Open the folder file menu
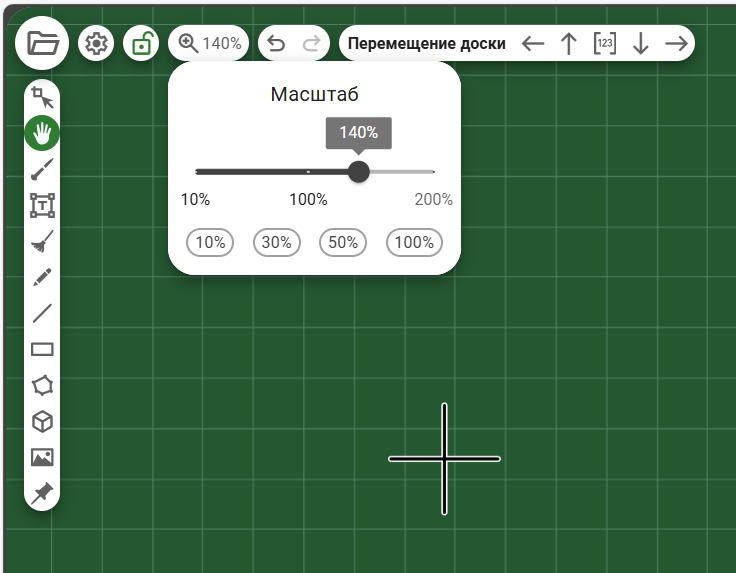This screenshot has width=736, height=573. [43, 43]
